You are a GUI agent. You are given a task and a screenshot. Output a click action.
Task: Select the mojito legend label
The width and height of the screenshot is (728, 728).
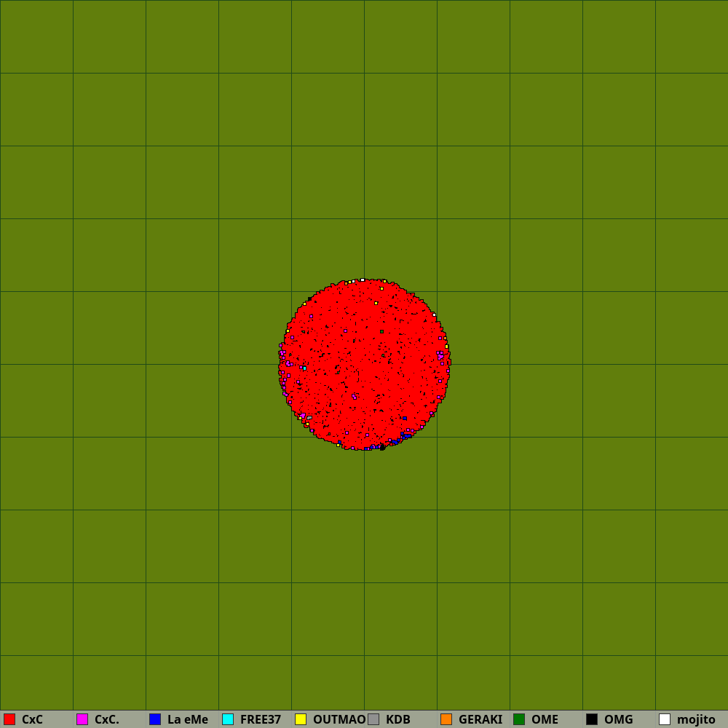(x=696, y=720)
